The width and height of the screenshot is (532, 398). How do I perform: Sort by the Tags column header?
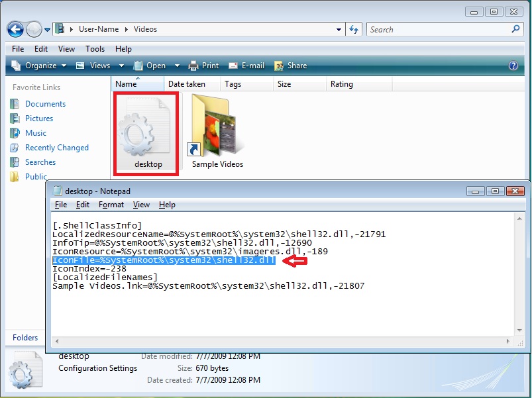click(247, 83)
